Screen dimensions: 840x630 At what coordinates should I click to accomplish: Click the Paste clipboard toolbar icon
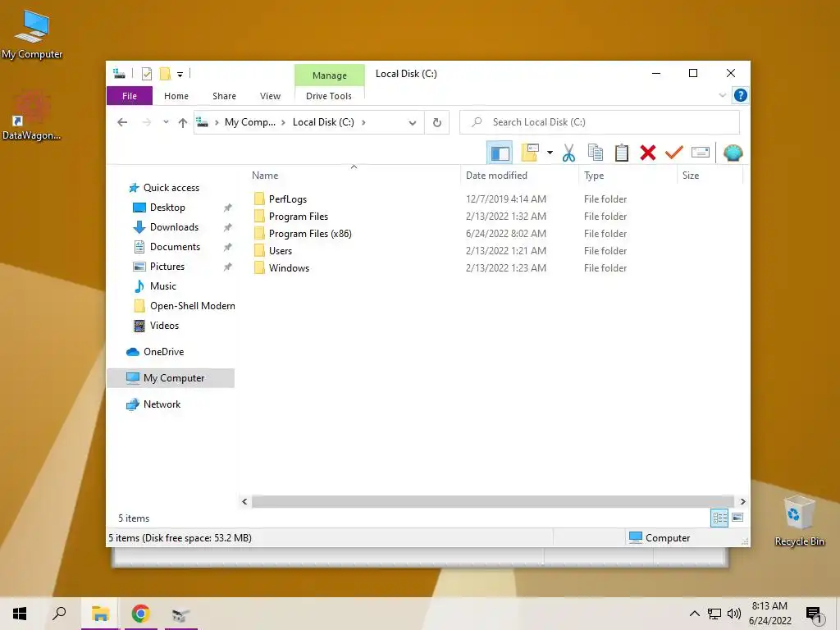pos(622,153)
